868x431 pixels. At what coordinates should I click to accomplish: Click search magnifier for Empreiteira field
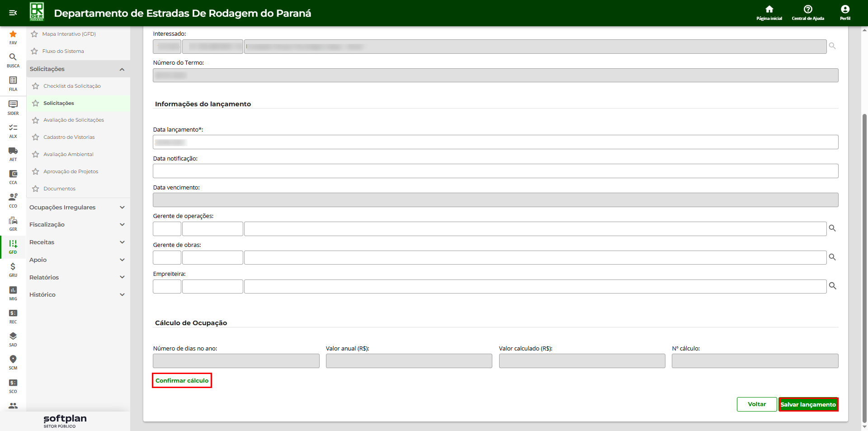[832, 286]
